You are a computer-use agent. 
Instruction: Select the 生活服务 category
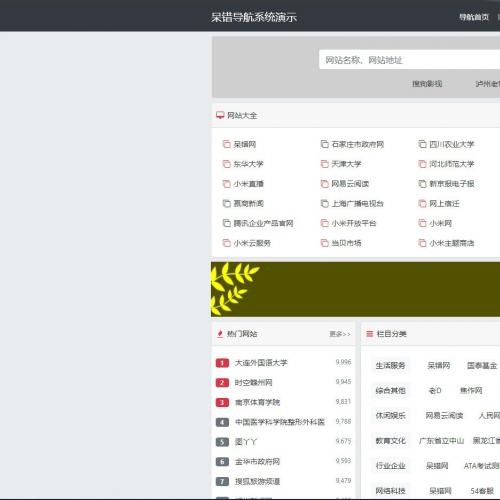pos(390,366)
